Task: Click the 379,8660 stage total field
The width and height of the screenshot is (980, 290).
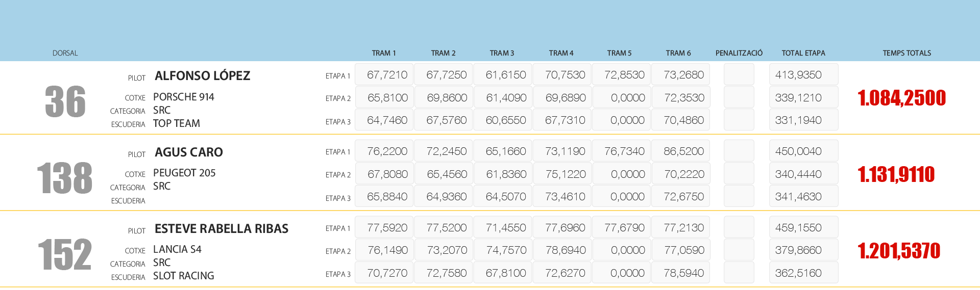Action: 803,250
